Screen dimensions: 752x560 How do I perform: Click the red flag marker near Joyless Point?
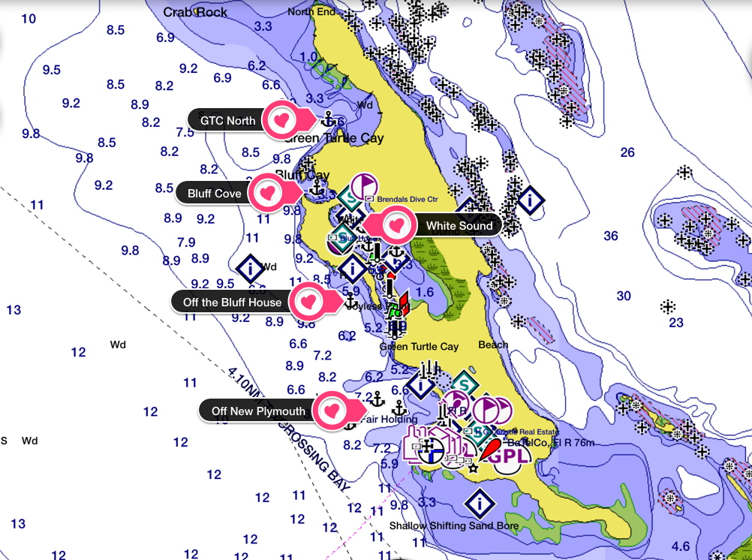click(404, 303)
